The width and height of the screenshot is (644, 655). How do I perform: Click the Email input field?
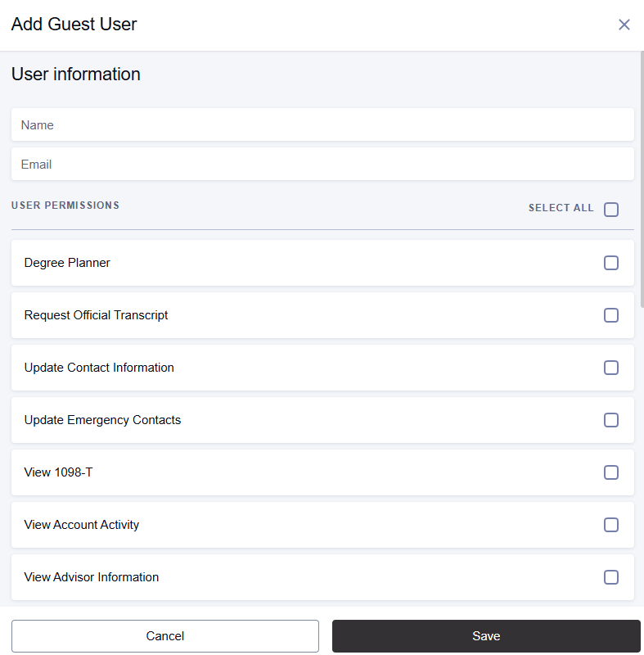pos(322,165)
